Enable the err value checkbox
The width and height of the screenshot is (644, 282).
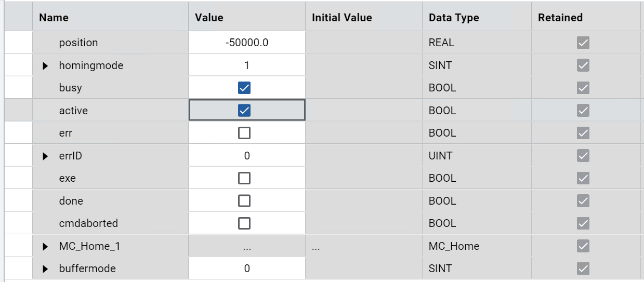click(244, 133)
